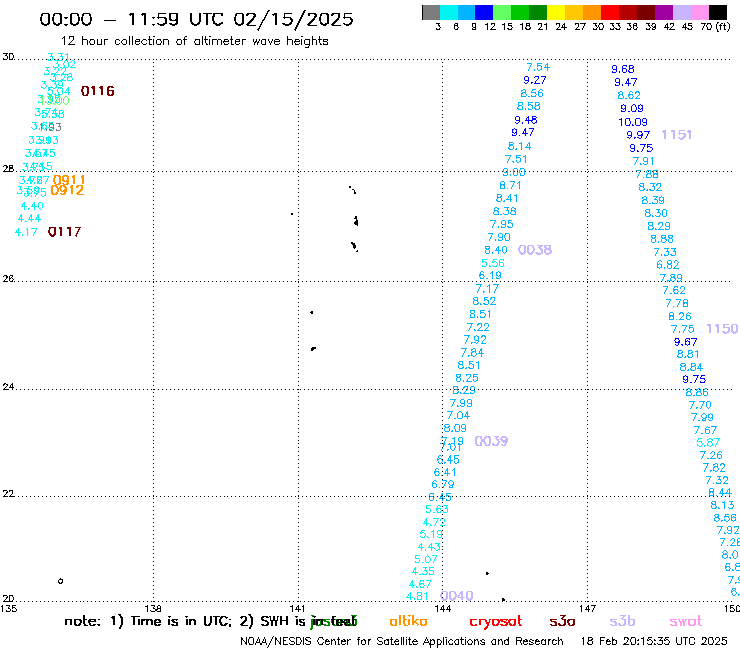Click the wave height value 4.35
Screen dimensions: 740x650
(423, 571)
